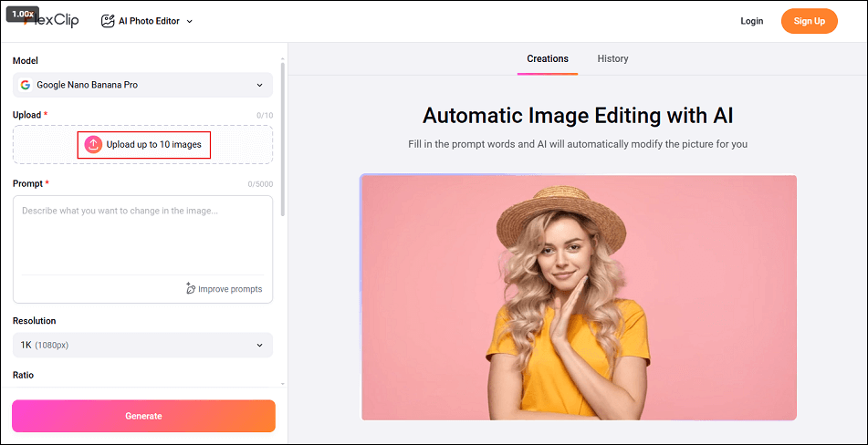Click the AI Photo Editor icon in header
Screen dimensions: 868x445
point(108,21)
